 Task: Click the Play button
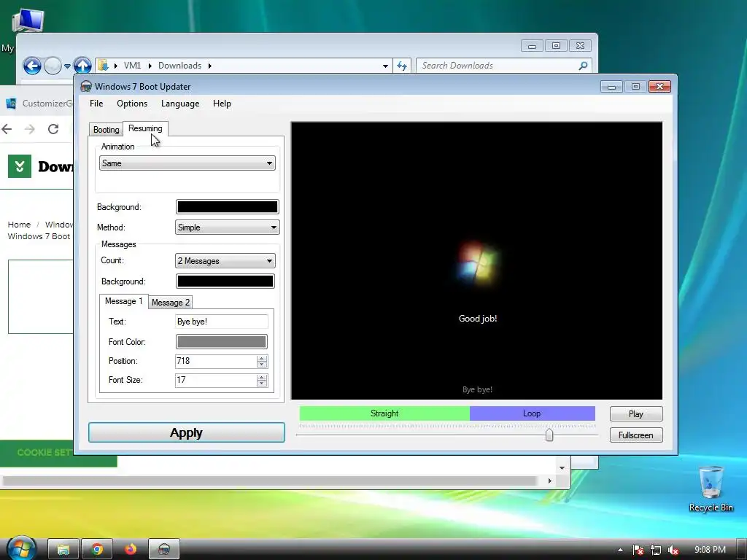636,414
